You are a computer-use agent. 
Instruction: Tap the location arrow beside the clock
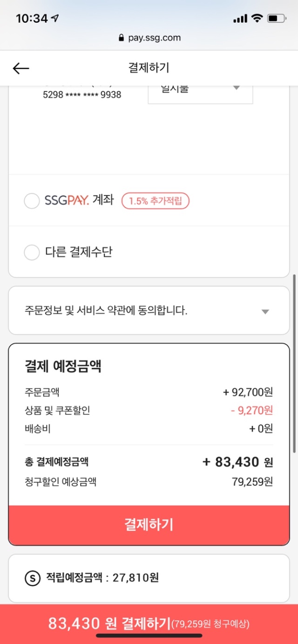pyautogui.click(x=55, y=18)
